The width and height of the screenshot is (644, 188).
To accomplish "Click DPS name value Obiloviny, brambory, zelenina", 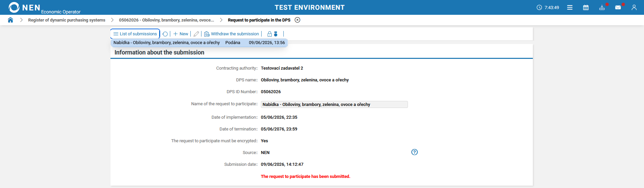I will pos(305,80).
